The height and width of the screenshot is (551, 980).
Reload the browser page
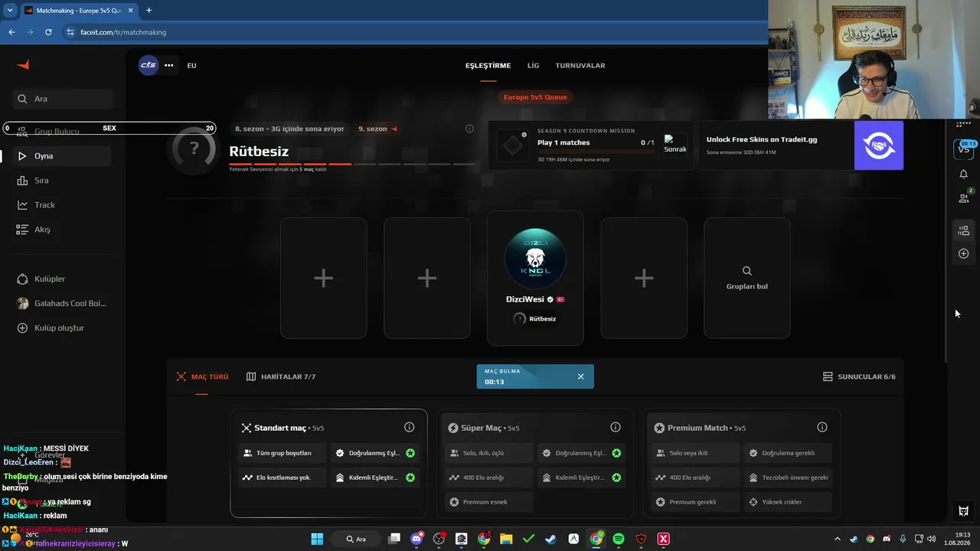click(48, 32)
